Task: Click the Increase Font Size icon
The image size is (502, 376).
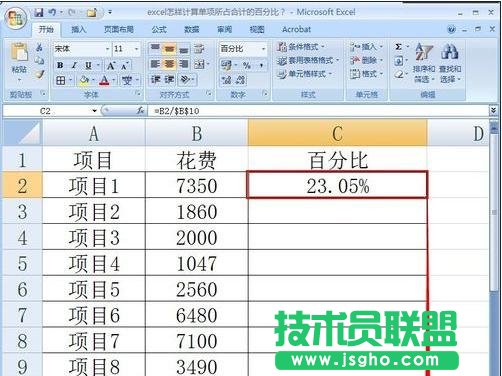Action: [x=110, y=66]
